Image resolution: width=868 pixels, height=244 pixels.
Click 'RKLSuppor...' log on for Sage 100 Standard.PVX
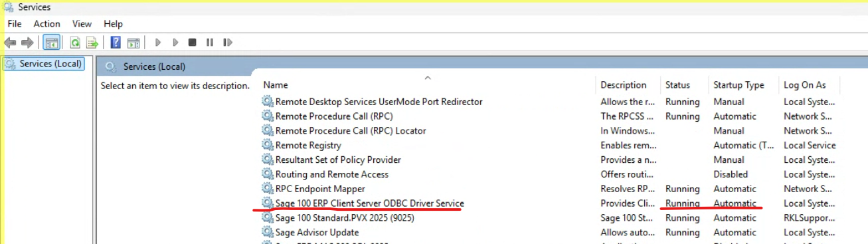click(810, 218)
